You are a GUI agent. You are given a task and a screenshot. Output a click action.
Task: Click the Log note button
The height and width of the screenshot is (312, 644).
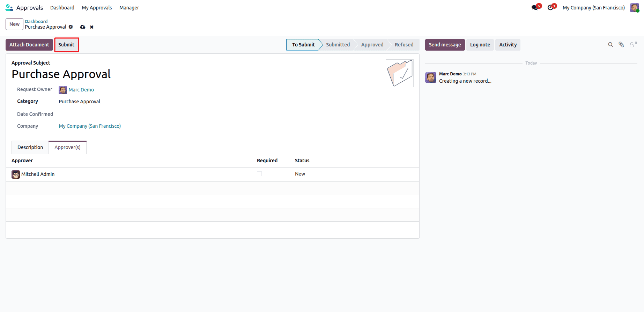[480, 45]
